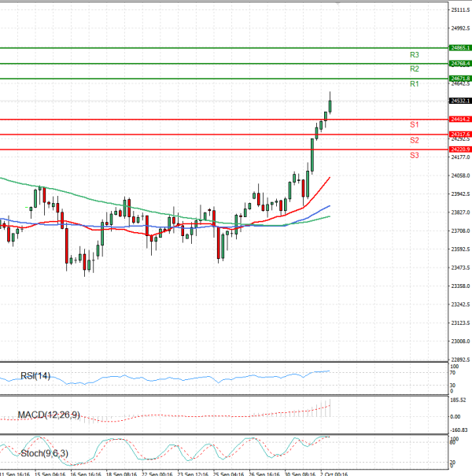The width and height of the screenshot is (472, 476).
Task: Click the latest green candlestick at the top
Action: point(330,106)
